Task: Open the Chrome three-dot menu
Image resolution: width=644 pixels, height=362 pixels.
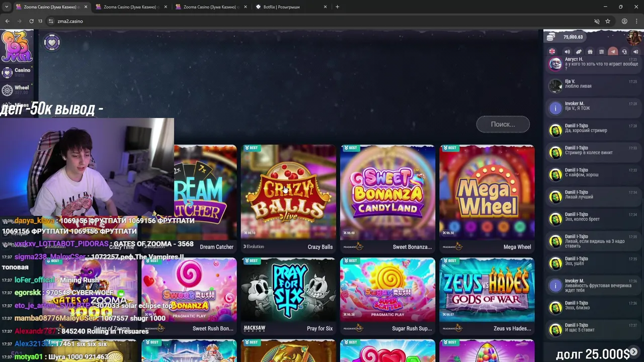Action: 636,21
